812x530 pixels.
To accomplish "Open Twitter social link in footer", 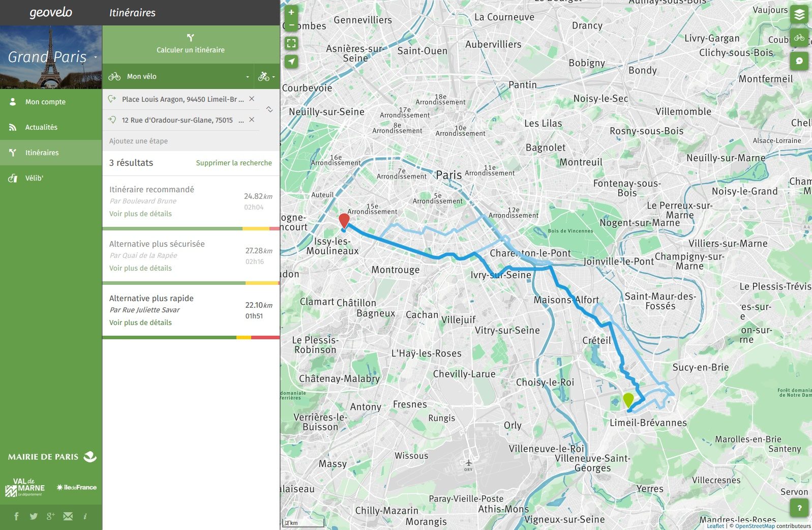I will (34, 516).
